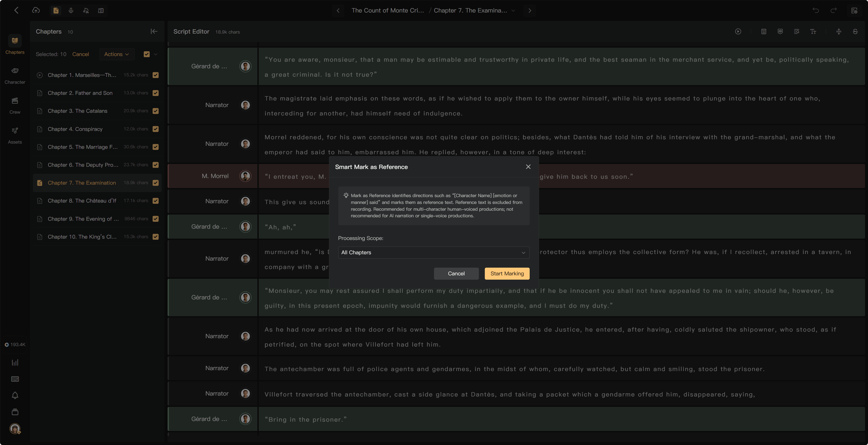The width and height of the screenshot is (868, 445).
Task: Click the back arrow in the top-left corner
Action: (x=16, y=10)
